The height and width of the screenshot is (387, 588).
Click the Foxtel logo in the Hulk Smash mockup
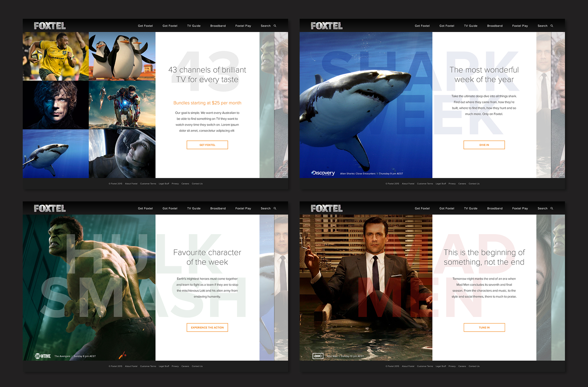[50, 208]
